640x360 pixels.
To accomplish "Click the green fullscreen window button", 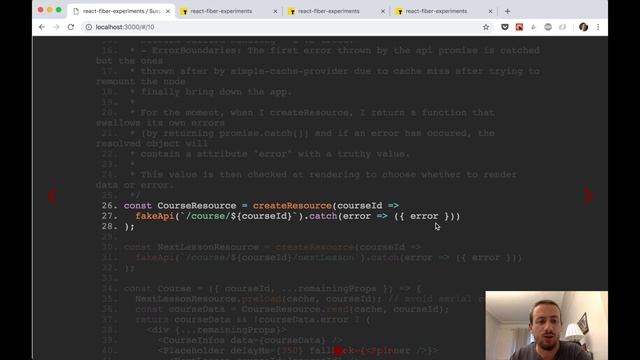I will point(58,10).
